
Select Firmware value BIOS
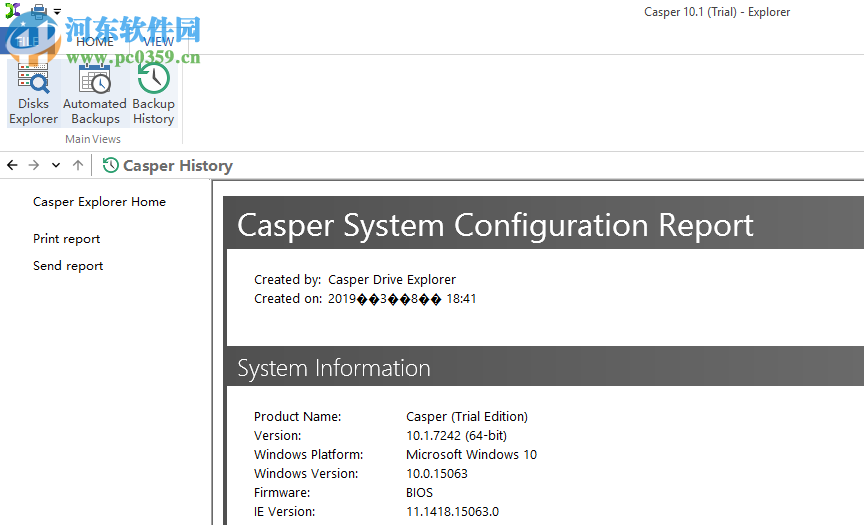tap(419, 492)
